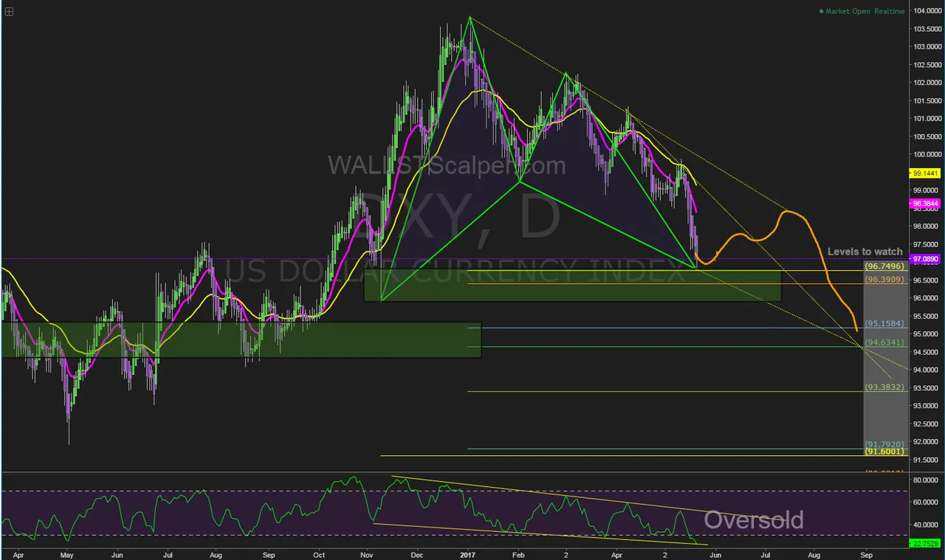The width and height of the screenshot is (945, 560).
Task: Select the (96.7496) level label
Action: pos(884,266)
